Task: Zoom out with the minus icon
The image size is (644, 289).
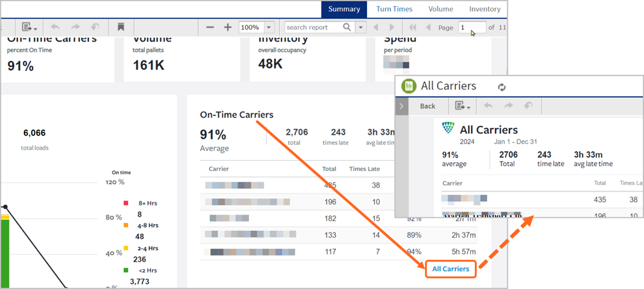Action: tap(210, 28)
